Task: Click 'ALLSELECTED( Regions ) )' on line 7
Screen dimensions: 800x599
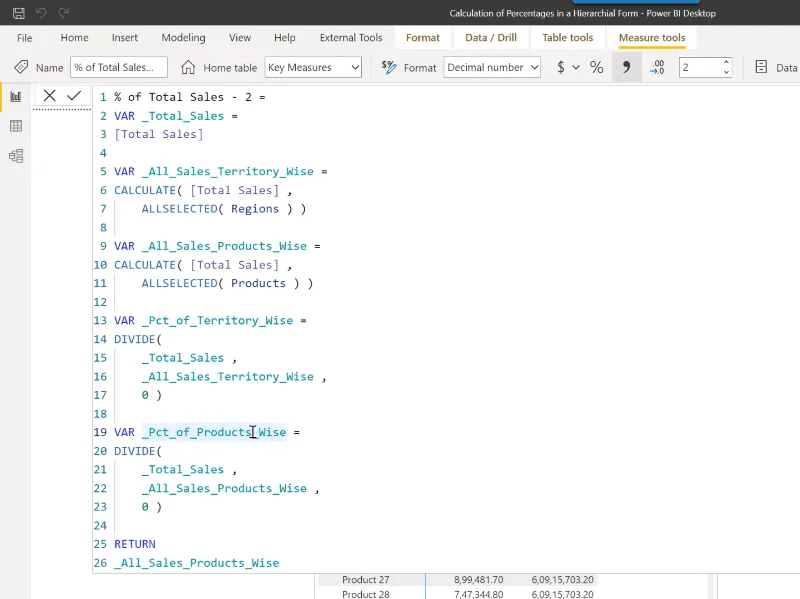Action: coord(224,209)
